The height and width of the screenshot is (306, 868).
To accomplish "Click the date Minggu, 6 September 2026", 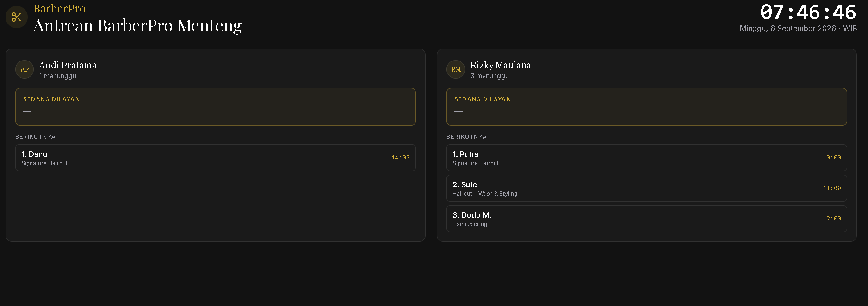I will click(787, 28).
